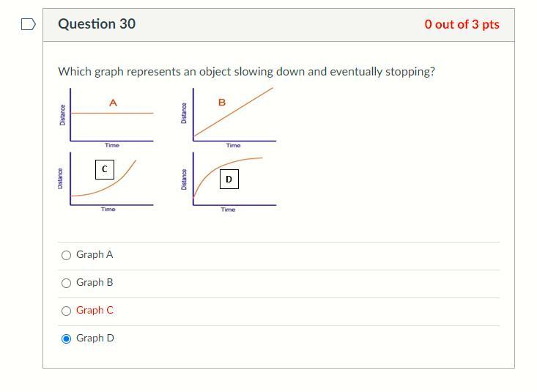Click the flag question bookmark icon
Image resolution: width=537 pixels, height=392 pixels.
28,24
